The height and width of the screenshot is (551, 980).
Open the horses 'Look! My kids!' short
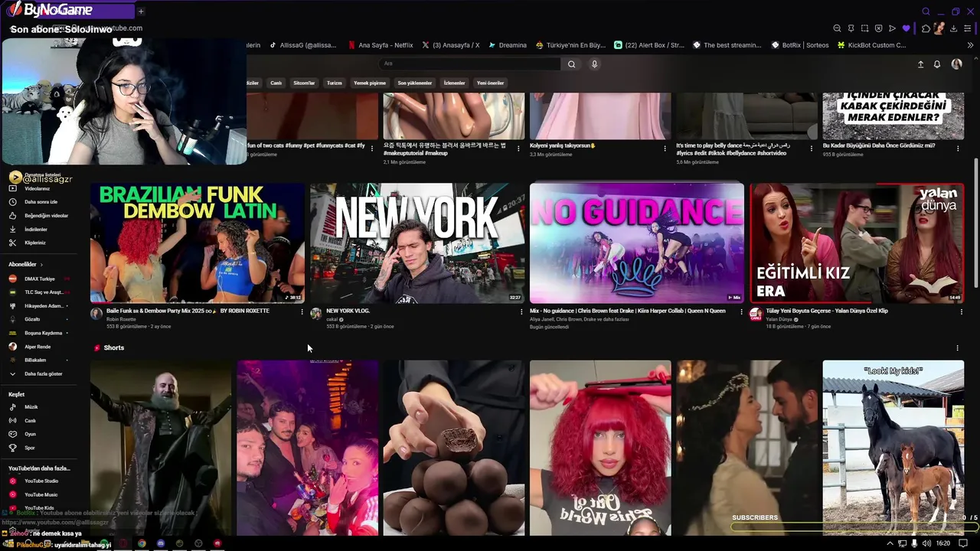pyautogui.click(x=893, y=448)
